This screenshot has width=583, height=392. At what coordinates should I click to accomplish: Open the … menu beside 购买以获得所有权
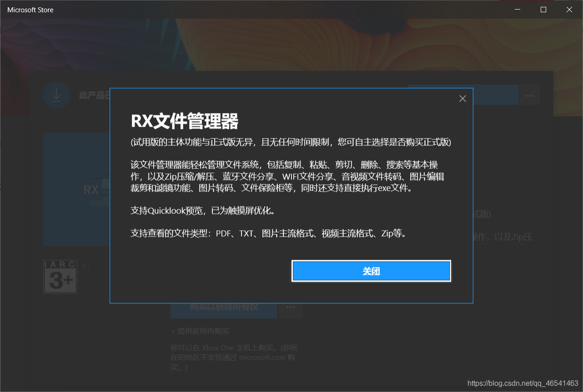290,308
